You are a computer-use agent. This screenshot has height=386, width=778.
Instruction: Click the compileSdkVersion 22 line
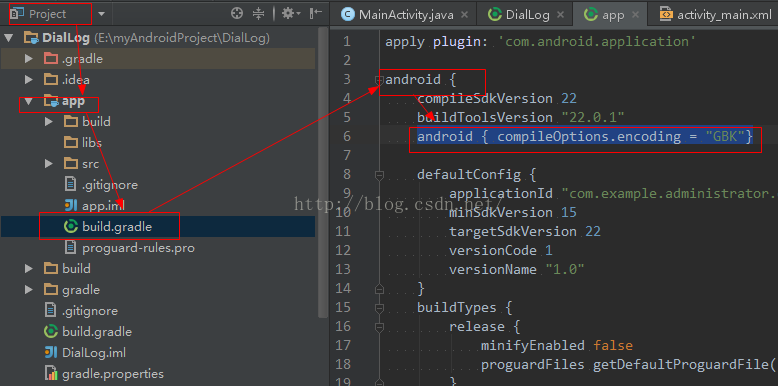[497, 99]
